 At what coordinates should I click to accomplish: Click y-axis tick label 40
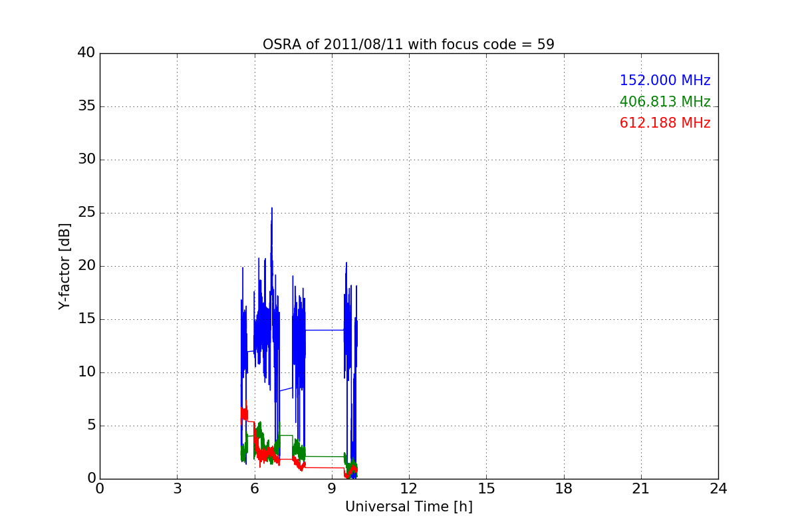tap(86, 53)
